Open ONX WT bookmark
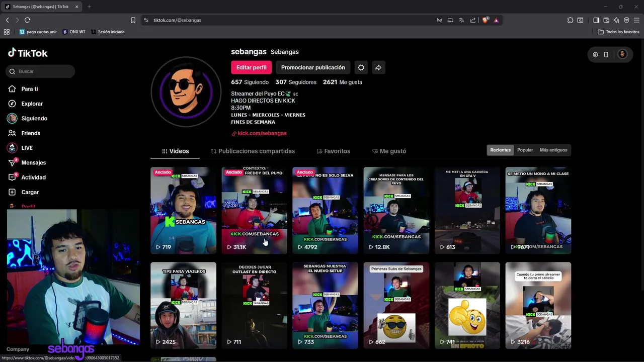This screenshot has height=362, width=644. pyautogui.click(x=74, y=32)
